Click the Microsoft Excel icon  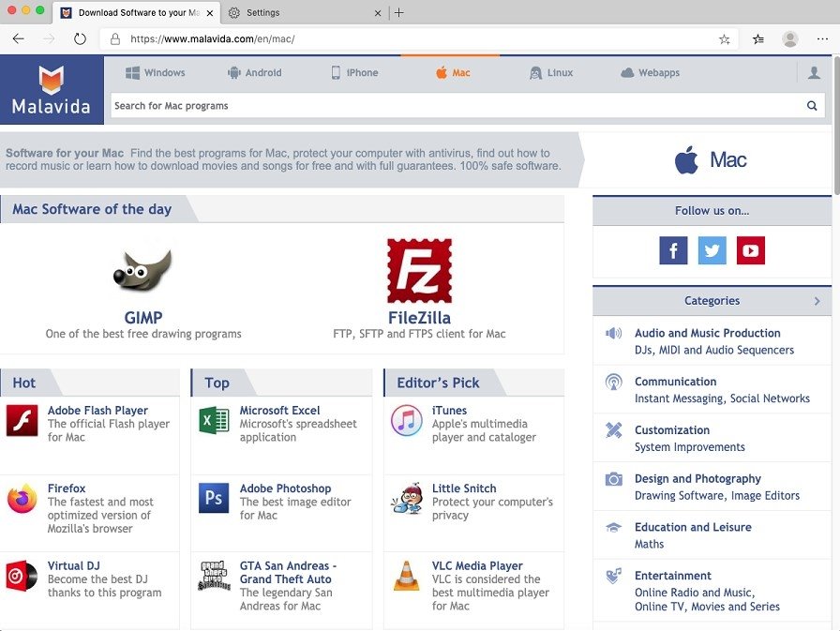point(215,420)
